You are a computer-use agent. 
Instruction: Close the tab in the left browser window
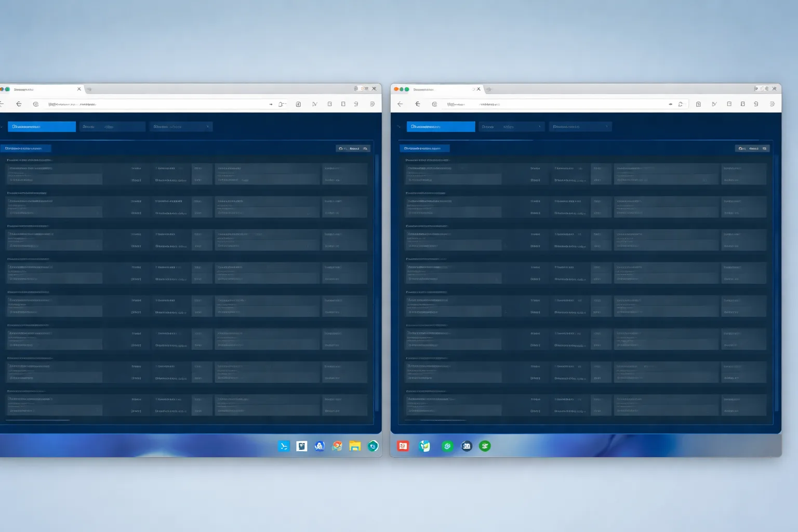[x=79, y=89]
